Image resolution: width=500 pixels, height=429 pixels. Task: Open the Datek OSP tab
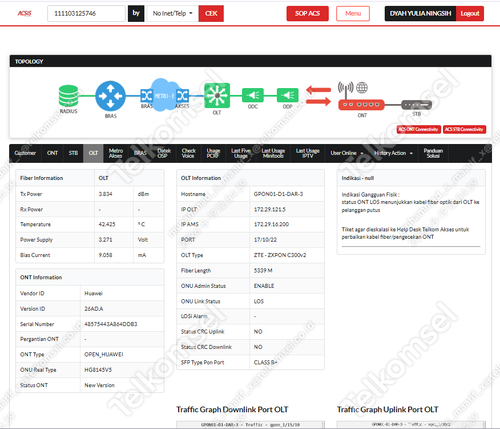(164, 153)
